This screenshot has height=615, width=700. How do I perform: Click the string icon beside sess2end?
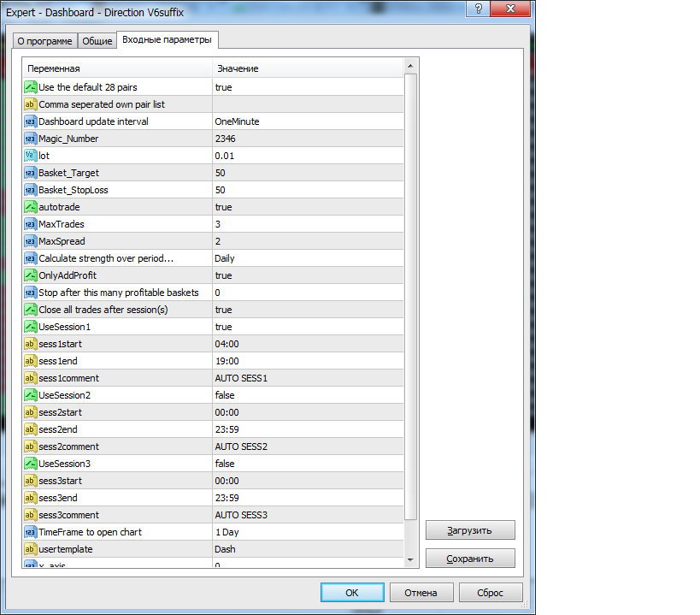tap(31, 429)
